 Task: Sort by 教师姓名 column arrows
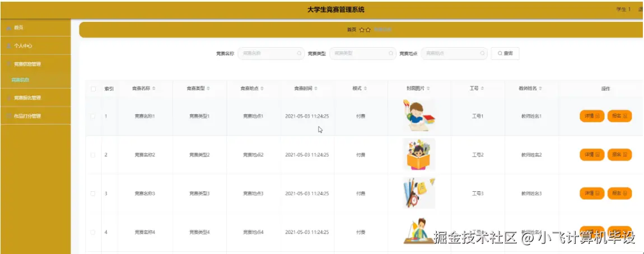[540, 89]
